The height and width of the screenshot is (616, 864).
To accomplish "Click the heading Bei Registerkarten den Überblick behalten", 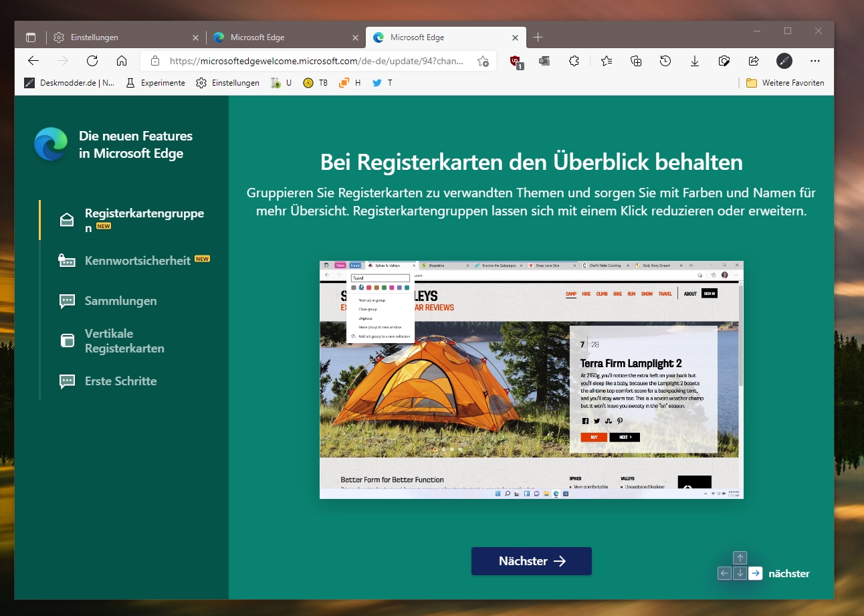I will [532, 163].
